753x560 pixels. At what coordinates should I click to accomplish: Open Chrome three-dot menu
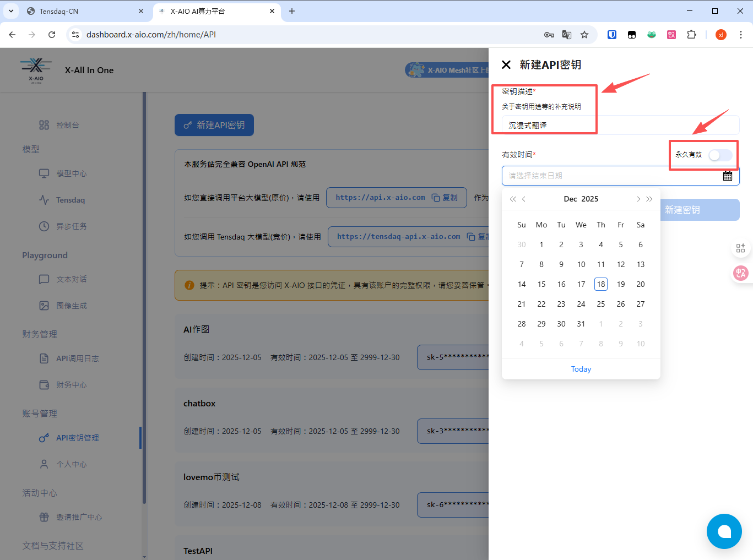pos(741,35)
